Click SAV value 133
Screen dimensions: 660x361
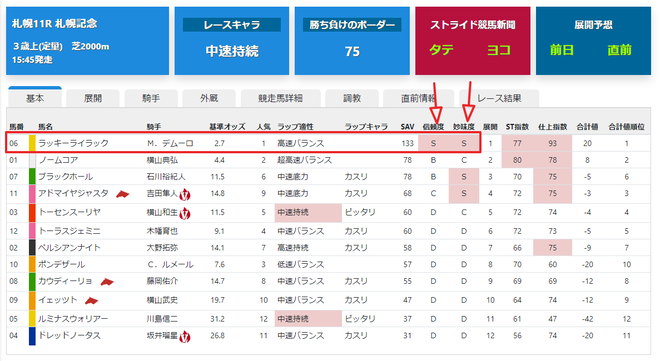click(407, 143)
